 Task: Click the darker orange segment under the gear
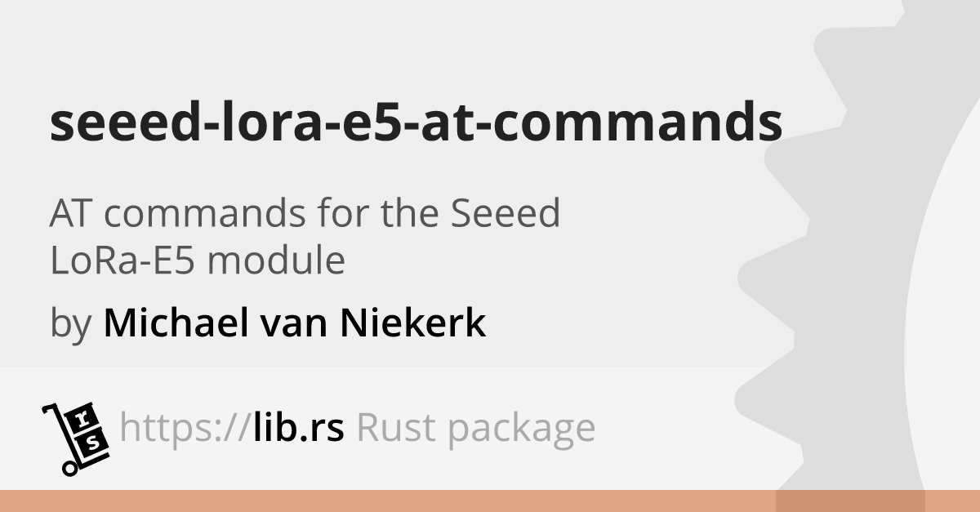pyautogui.click(x=850, y=501)
